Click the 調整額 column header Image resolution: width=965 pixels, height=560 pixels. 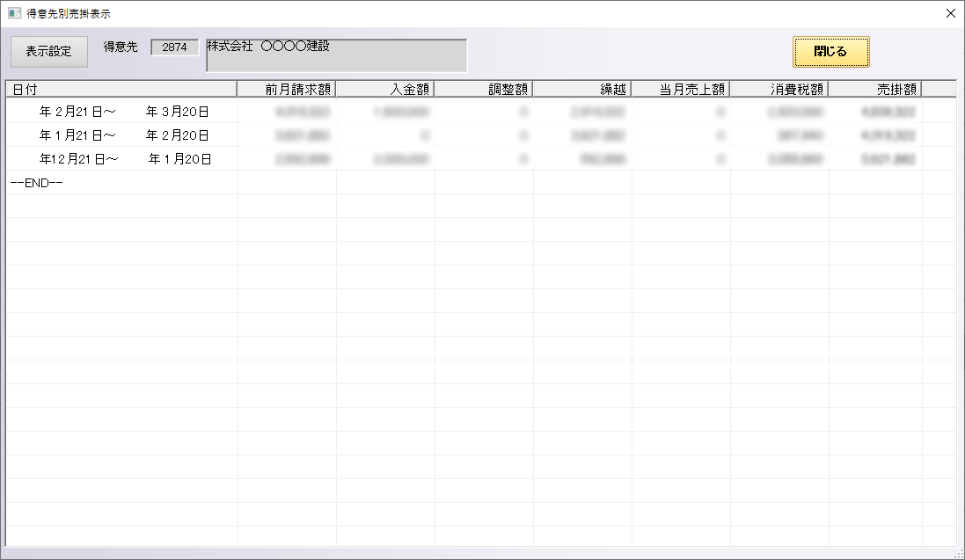[x=484, y=89]
